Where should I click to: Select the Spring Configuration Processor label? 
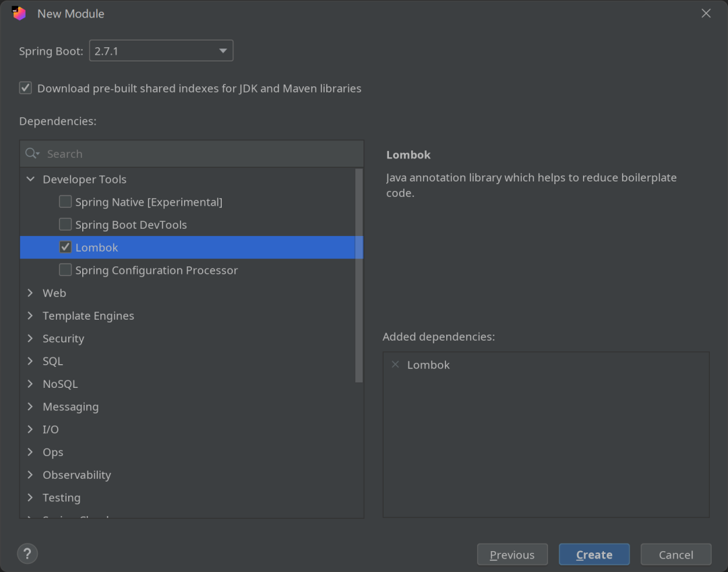(x=156, y=270)
